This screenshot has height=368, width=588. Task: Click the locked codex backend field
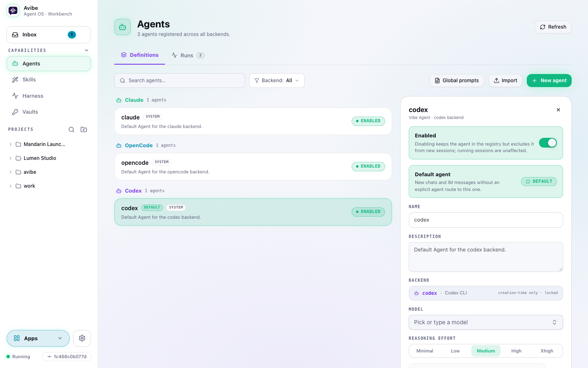point(486,293)
